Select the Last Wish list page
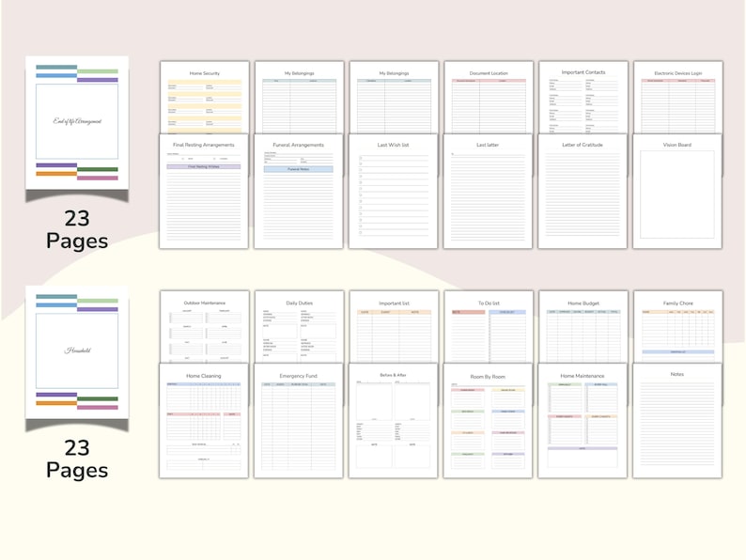The width and height of the screenshot is (746, 560). (393, 192)
